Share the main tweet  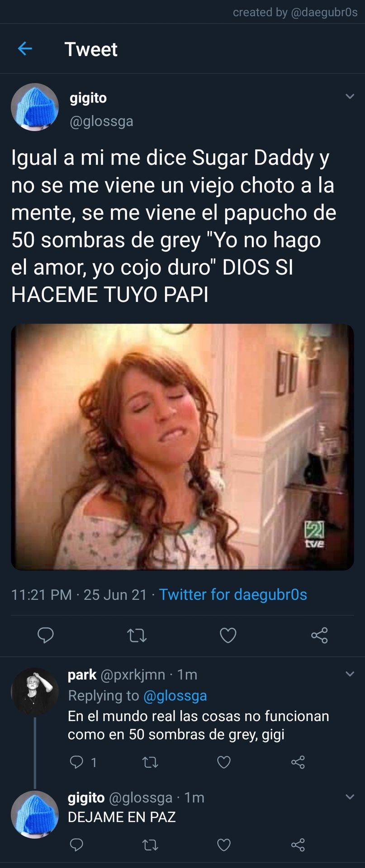pyautogui.click(x=319, y=635)
